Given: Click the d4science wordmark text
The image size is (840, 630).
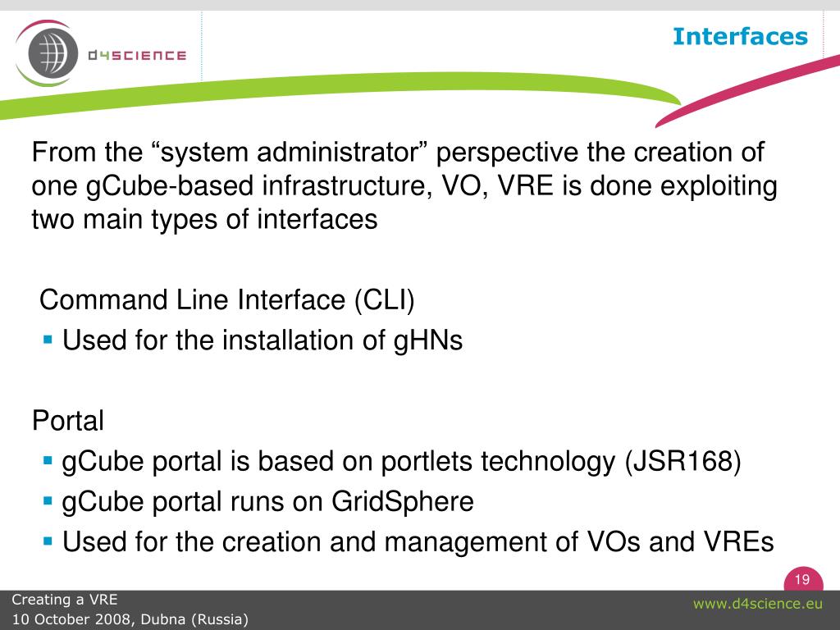Looking at the screenshot, I should click(x=137, y=55).
